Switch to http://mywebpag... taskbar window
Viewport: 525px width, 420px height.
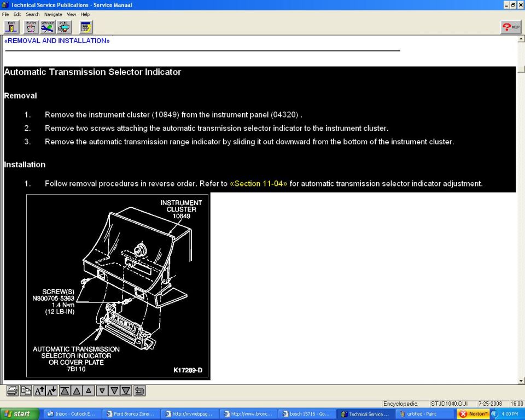pos(189,414)
